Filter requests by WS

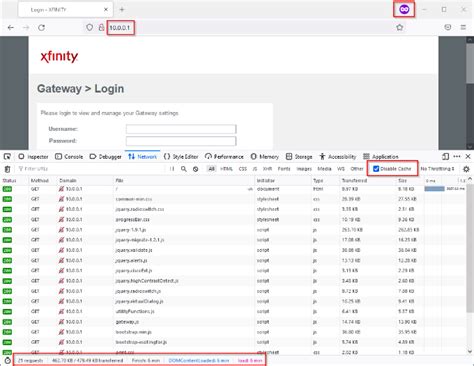click(341, 169)
